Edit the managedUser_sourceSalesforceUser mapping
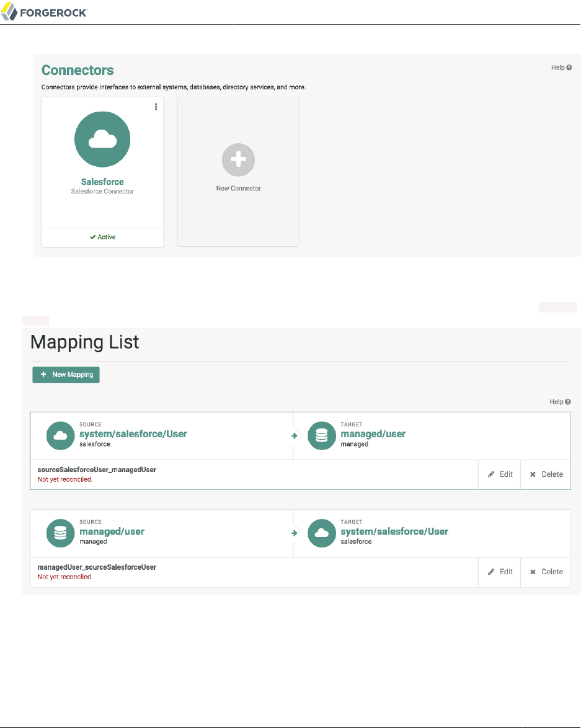Screen dimensions: 581x728 coord(500,572)
